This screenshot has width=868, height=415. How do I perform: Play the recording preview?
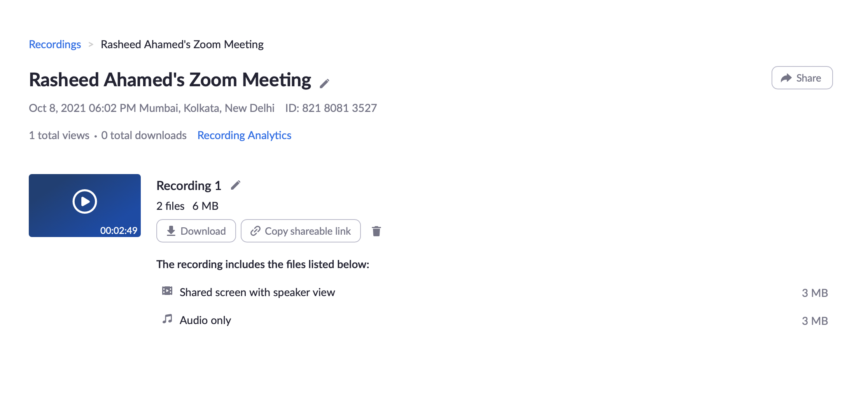[x=84, y=201]
